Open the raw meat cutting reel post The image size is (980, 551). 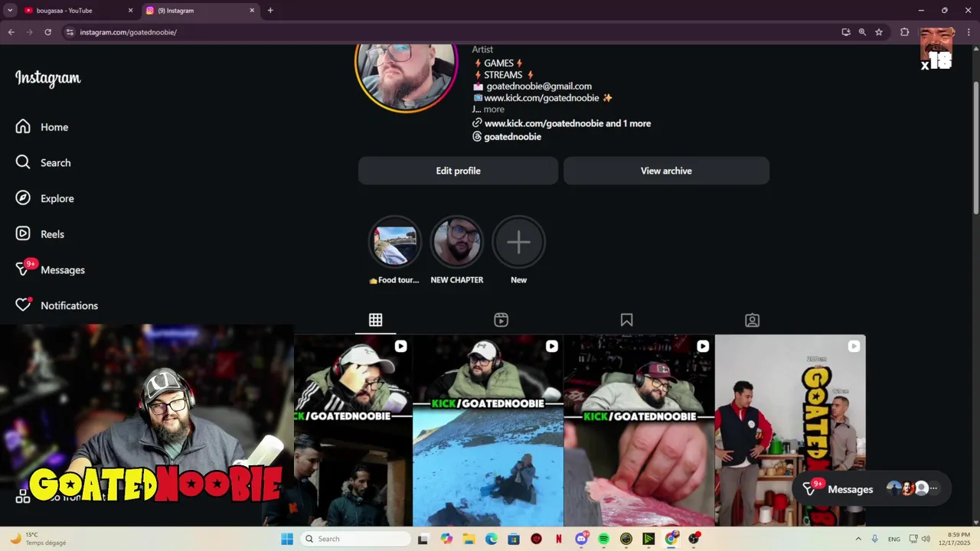click(x=639, y=430)
